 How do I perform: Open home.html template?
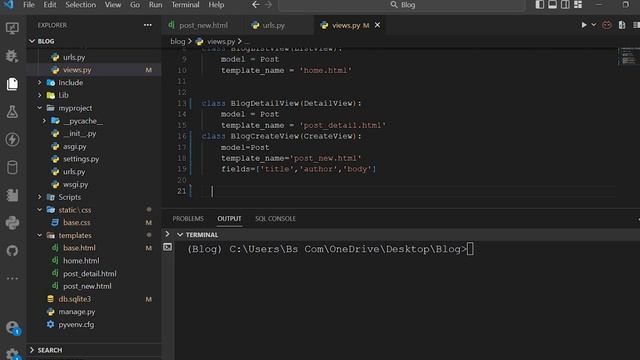pos(81,260)
